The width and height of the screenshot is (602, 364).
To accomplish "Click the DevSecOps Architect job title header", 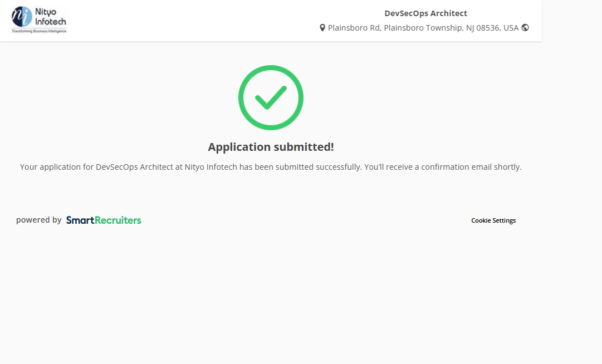I will pyautogui.click(x=425, y=13).
